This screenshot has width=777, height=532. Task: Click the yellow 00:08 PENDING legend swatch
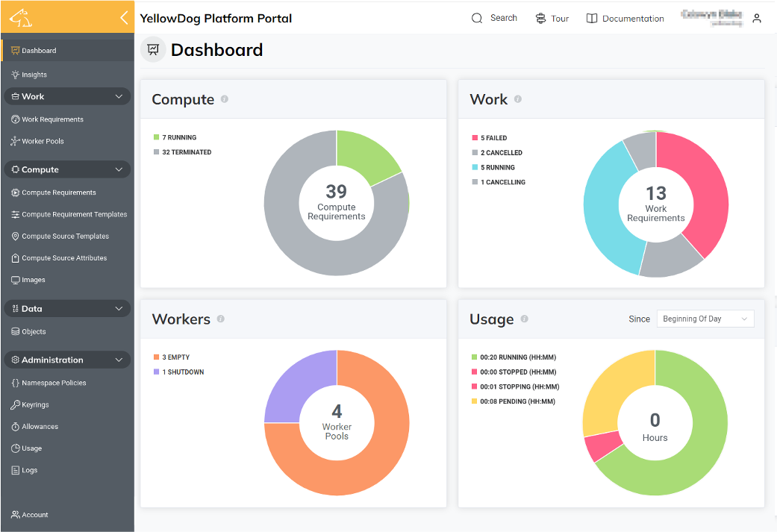coord(474,401)
